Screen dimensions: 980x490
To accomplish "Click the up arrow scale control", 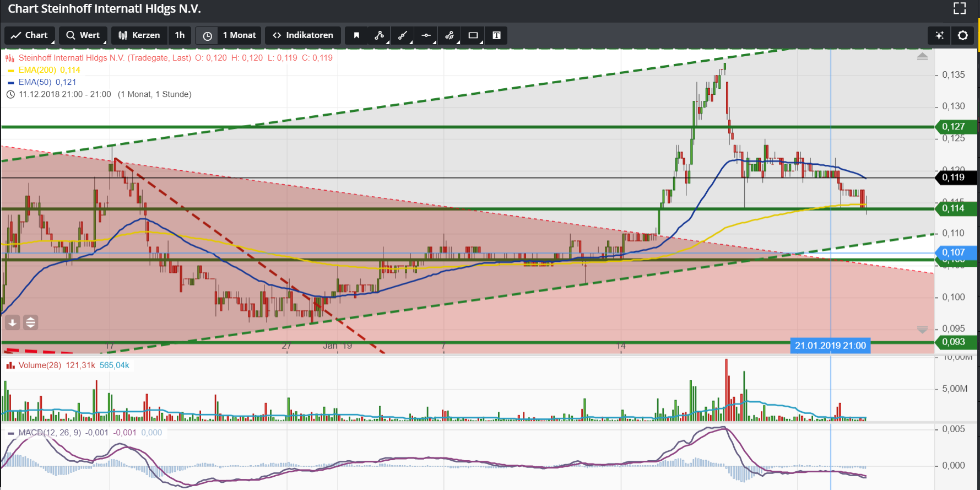I will click(922, 56).
